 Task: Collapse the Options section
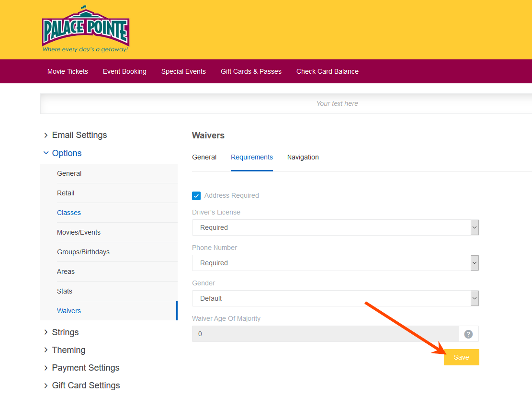67,153
